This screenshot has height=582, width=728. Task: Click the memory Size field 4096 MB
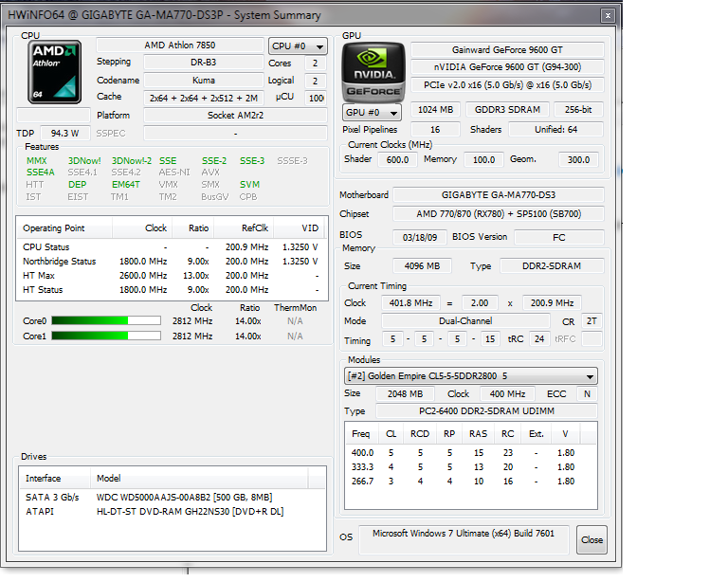coord(422,266)
